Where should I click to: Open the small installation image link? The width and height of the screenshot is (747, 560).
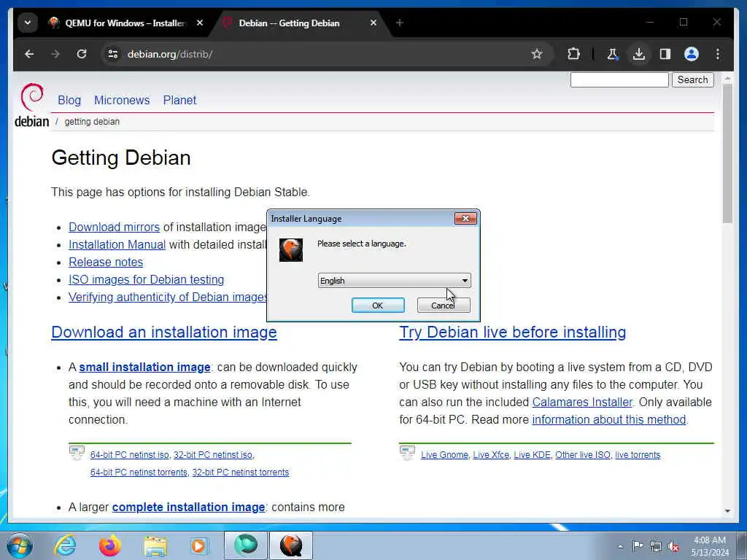145,367
